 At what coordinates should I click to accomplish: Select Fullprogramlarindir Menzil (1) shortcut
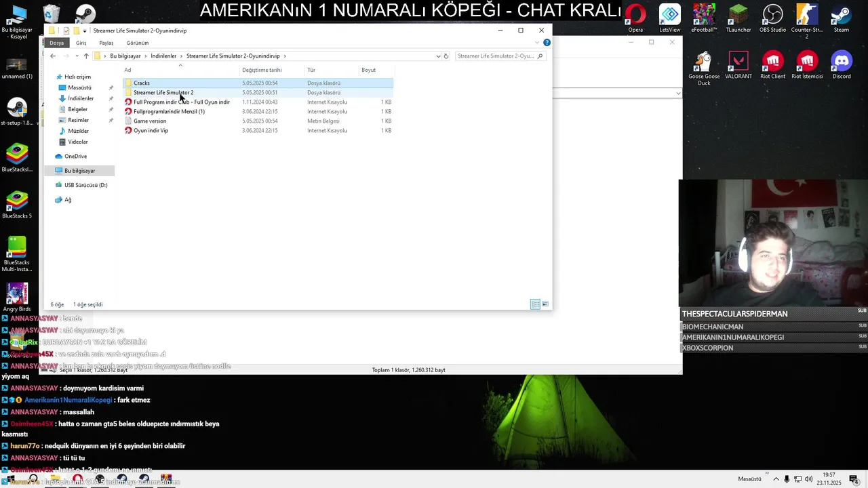click(x=258, y=111)
